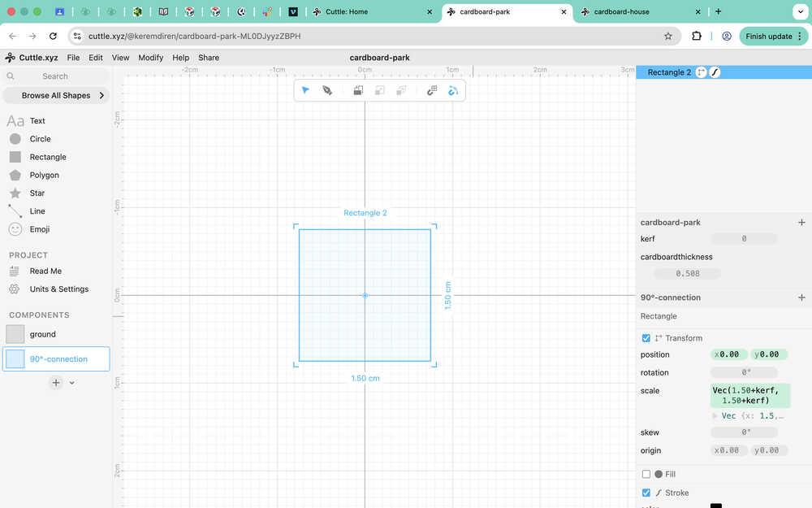The width and height of the screenshot is (812, 508).
Task: Switch to the cardboard-house tab
Action: coord(641,11)
